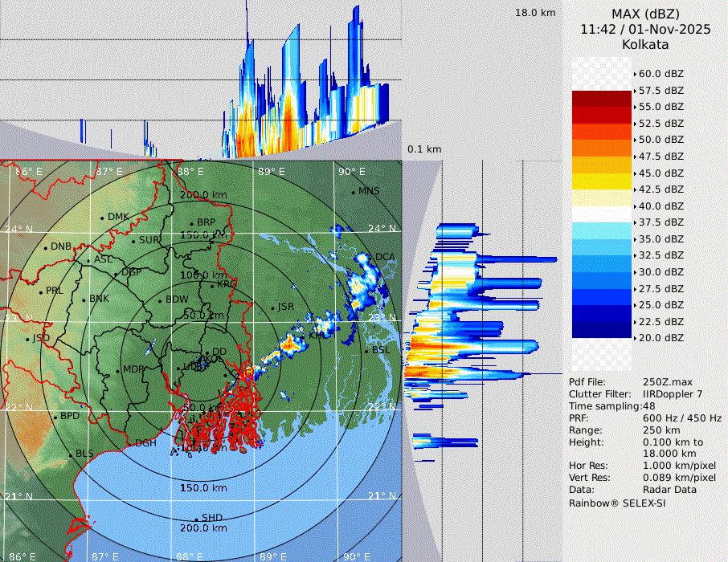
Task: Click the BRP station marker
Action: pos(192,222)
